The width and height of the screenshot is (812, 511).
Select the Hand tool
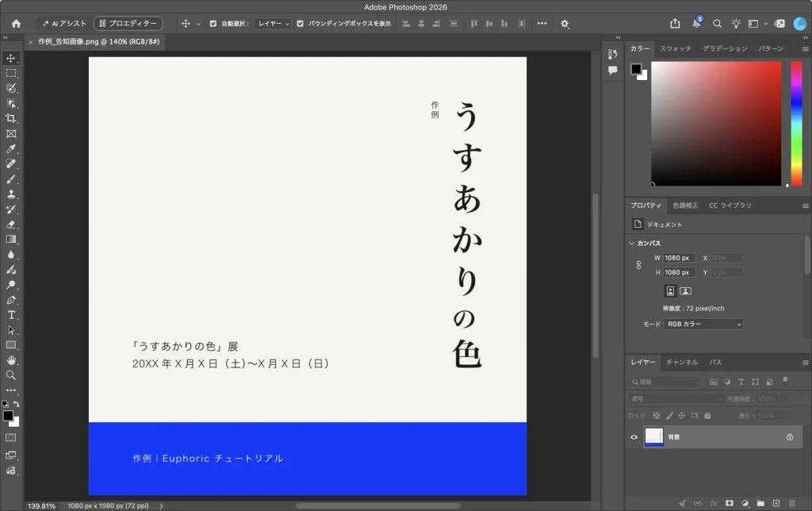click(x=11, y=360)
